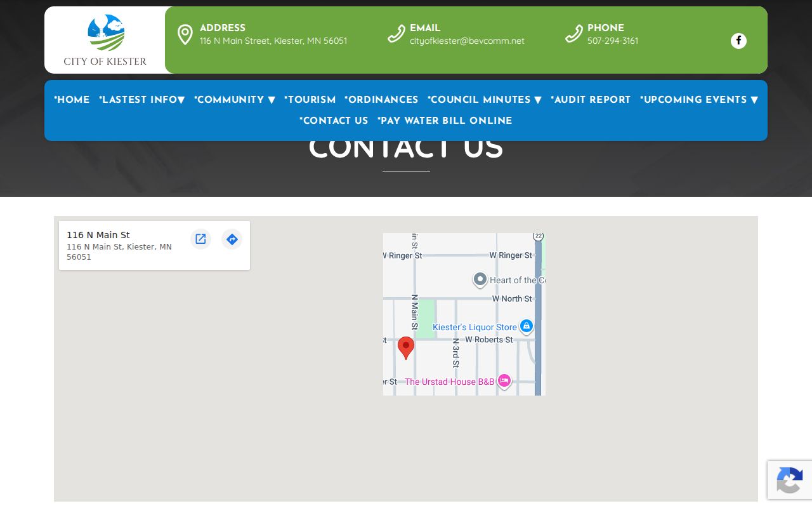Screen dimensions: 812x508
Task: Go to the Home menu item
Action: point(72,100)
